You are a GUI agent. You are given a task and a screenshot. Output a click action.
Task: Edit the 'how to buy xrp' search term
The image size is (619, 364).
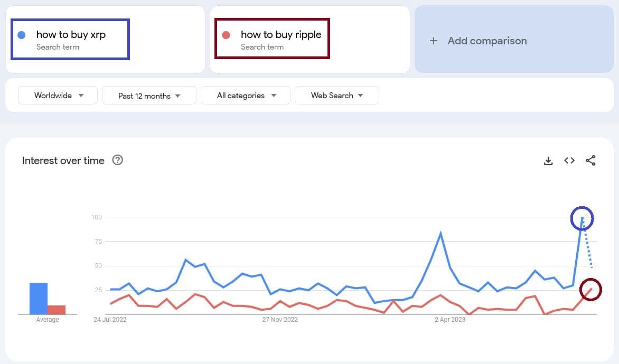(71, 35)
